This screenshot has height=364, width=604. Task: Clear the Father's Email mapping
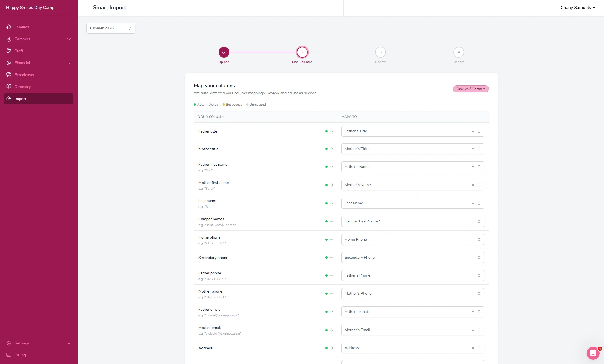click(x=473, y=312)
